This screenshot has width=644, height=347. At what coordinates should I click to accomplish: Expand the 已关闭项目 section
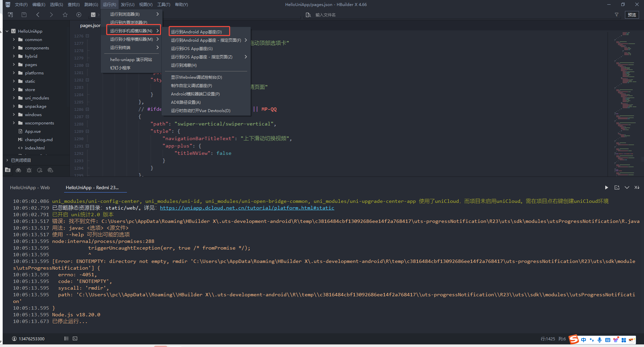[x=7, y=160]
